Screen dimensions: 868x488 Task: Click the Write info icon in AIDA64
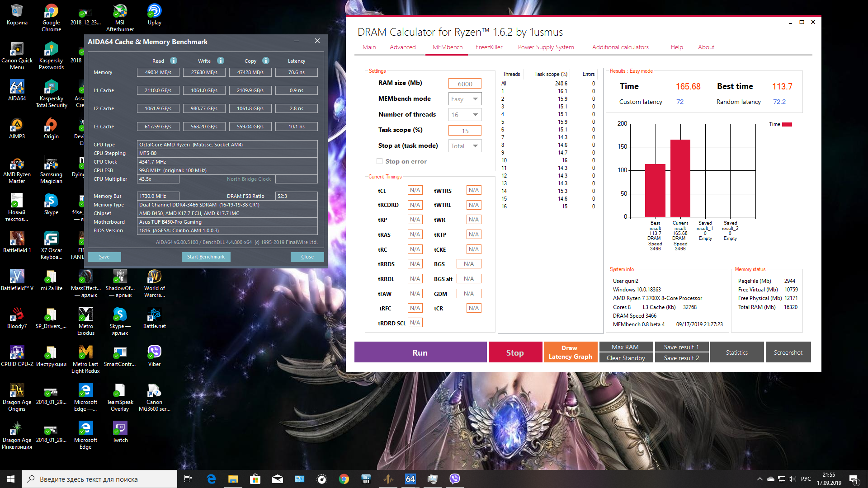click(220, 61)
